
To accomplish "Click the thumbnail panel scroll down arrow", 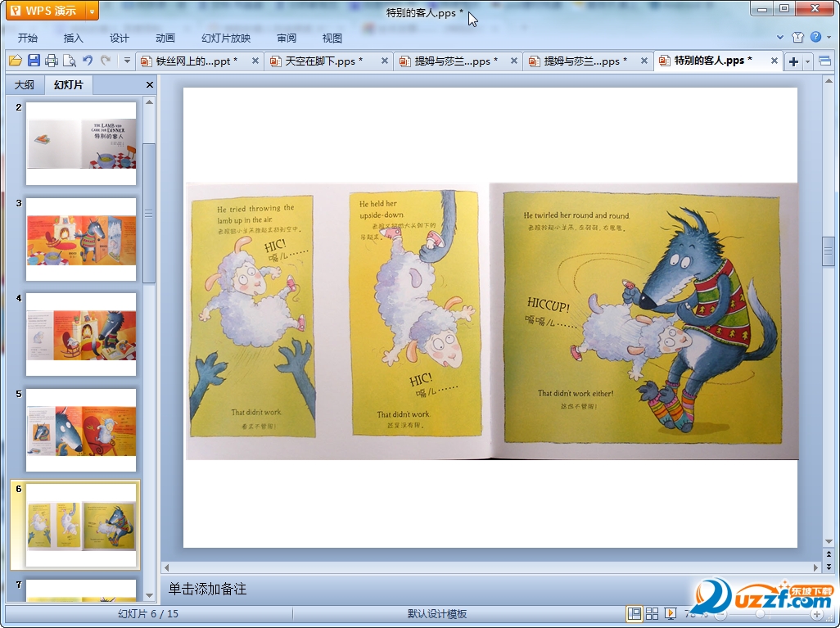I will 150,595.
